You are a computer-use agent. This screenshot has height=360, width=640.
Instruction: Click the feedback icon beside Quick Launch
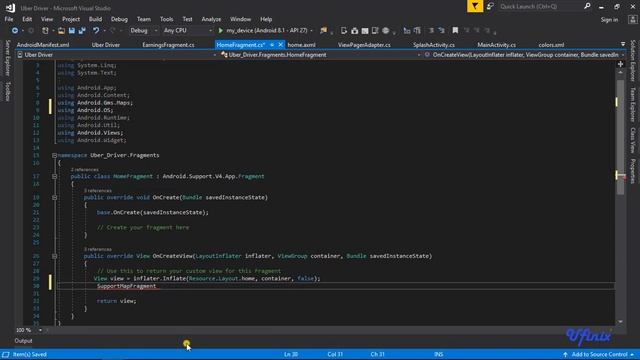490,6
